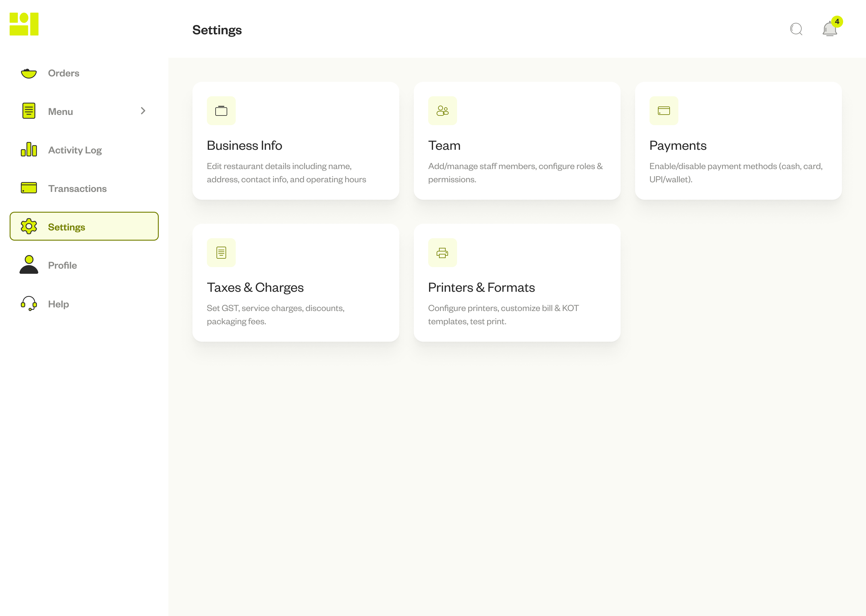The width and height of the screenshot is (866, 616).
Task: Click 'Set GST, service charges' description text
Action: (x=276, y=314)
